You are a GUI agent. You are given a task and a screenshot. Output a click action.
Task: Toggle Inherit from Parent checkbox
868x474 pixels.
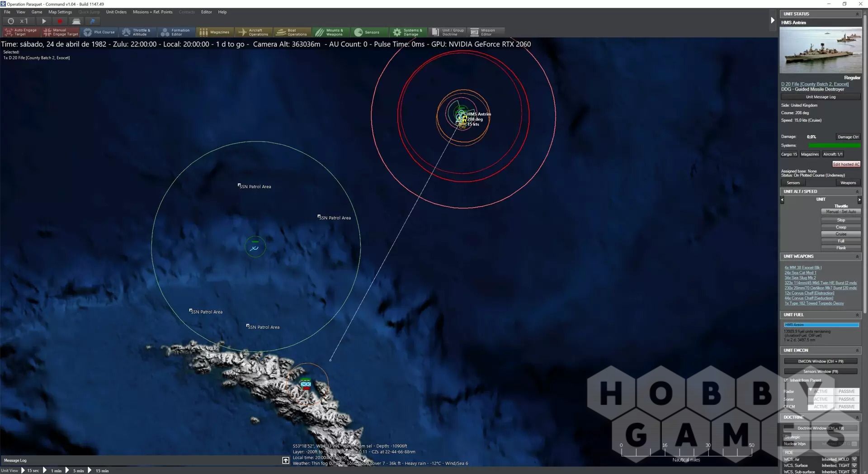coord(786,380)
